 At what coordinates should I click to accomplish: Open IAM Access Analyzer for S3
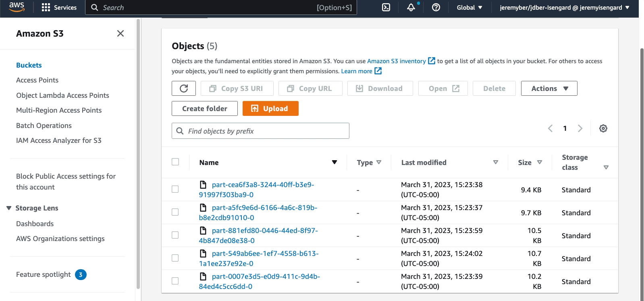click(x=59, y=140)
